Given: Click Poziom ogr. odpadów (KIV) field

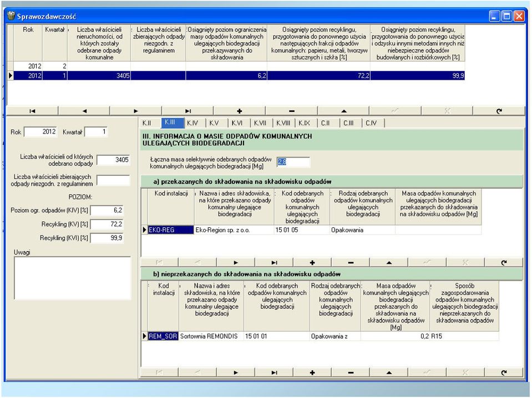Looking at the screenshot, I should (107, 211).
